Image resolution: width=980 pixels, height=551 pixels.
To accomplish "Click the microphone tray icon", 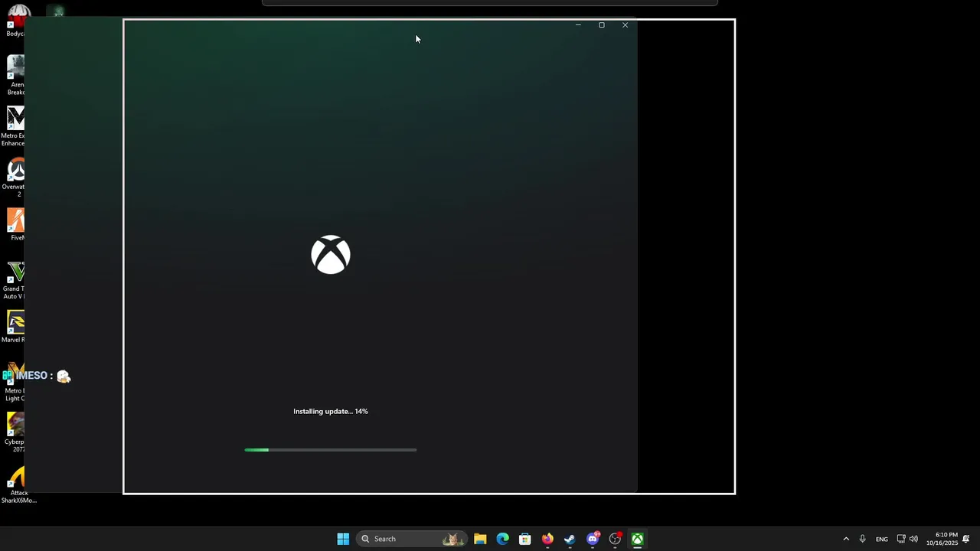I will pyautogui.click(x=862, y=539).
